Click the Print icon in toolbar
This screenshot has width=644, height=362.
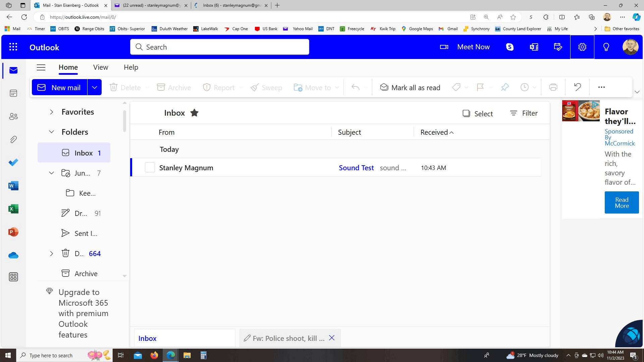[x=553, y=87]
